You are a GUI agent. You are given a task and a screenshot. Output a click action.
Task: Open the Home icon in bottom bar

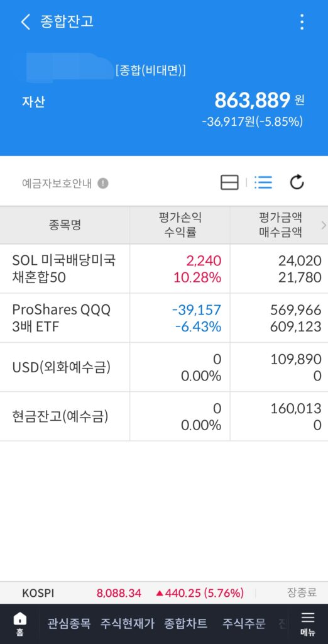point(19,624)
